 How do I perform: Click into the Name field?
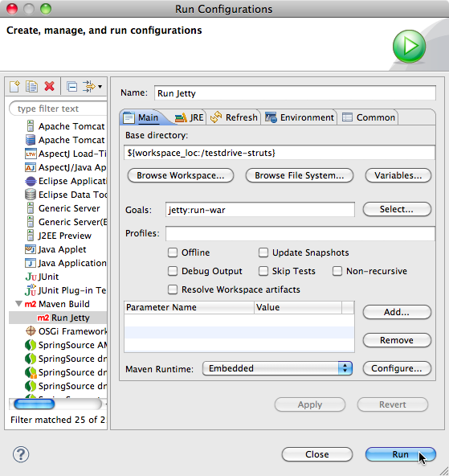(295, 93)
